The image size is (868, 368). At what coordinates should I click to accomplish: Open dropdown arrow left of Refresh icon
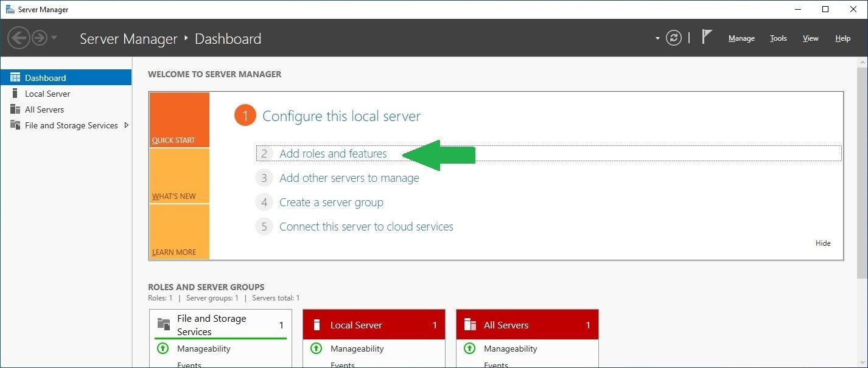[x=657, y=38]
